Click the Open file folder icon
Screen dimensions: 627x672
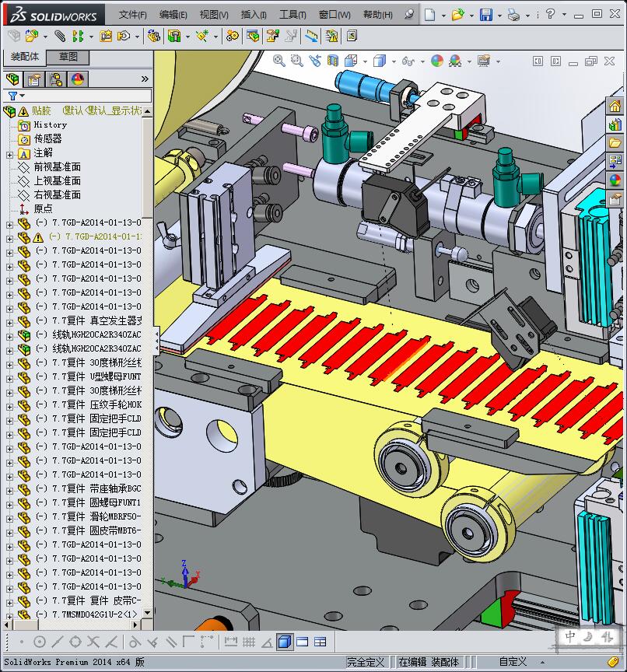tap(457, 15)
